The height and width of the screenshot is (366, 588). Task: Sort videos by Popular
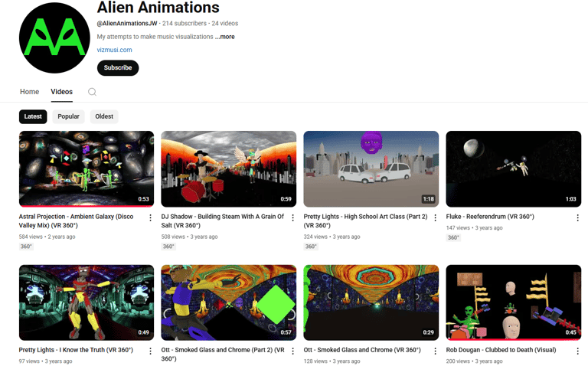tap(68, 116)
